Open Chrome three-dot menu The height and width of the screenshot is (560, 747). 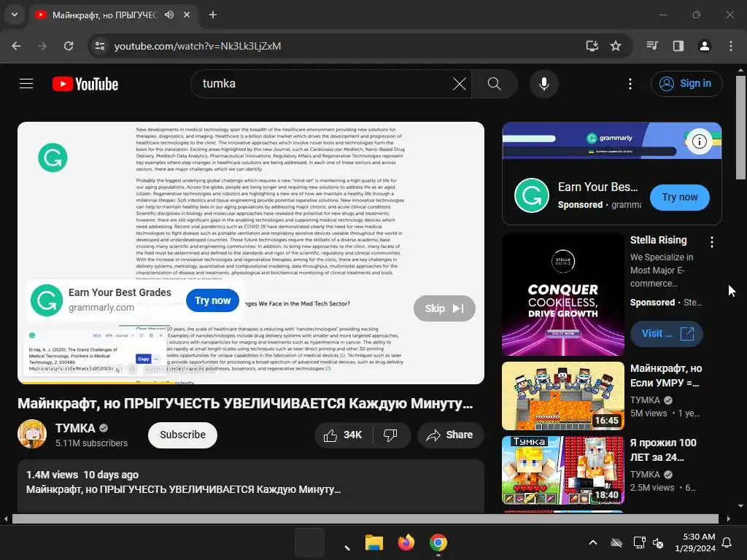(730, 46)
